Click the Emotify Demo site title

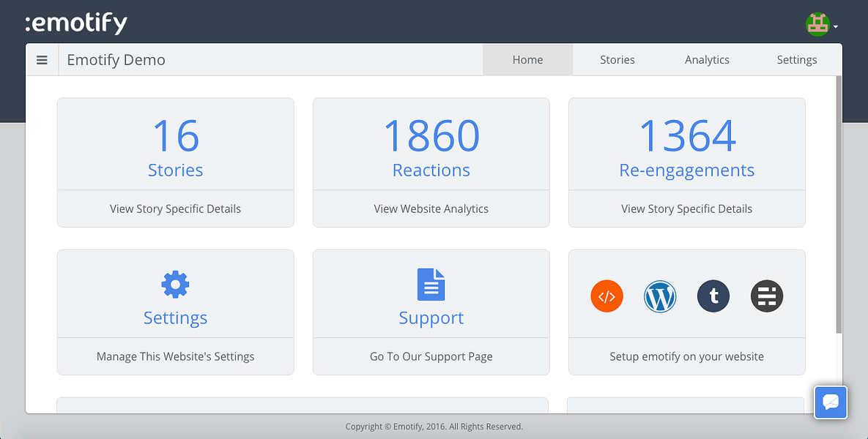pyautogui.click(x=116, y=60)
